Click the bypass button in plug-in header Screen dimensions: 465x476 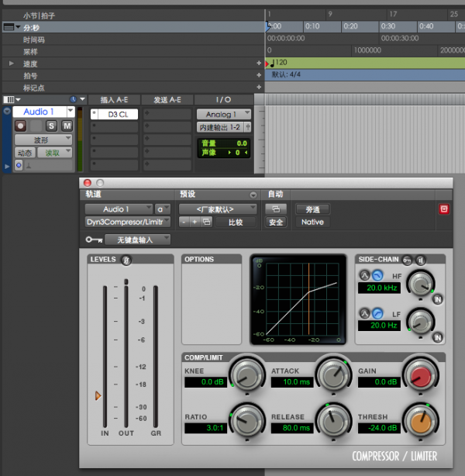[312, 209]
